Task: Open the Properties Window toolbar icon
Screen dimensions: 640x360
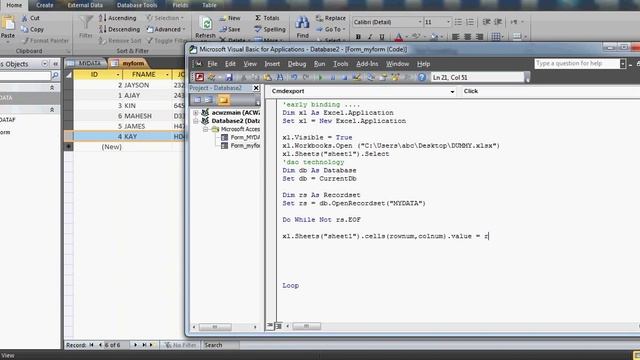Action: pos(383,77)
